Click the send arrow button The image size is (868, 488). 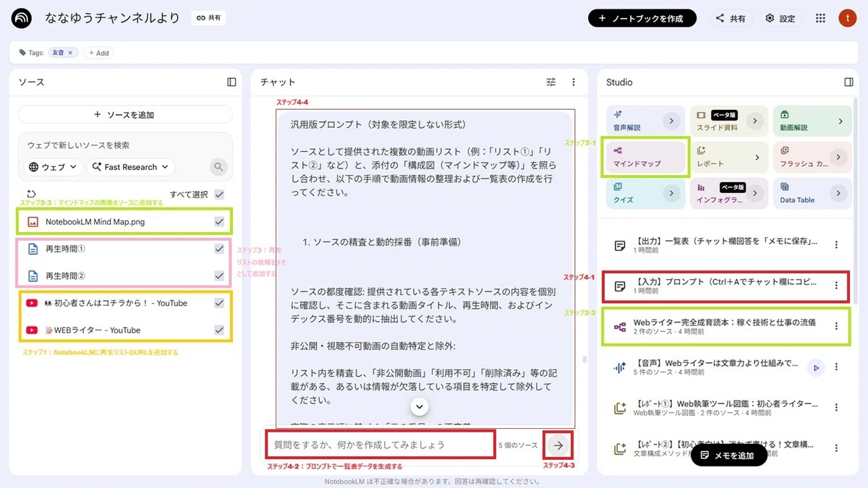[x=558, y=445]
